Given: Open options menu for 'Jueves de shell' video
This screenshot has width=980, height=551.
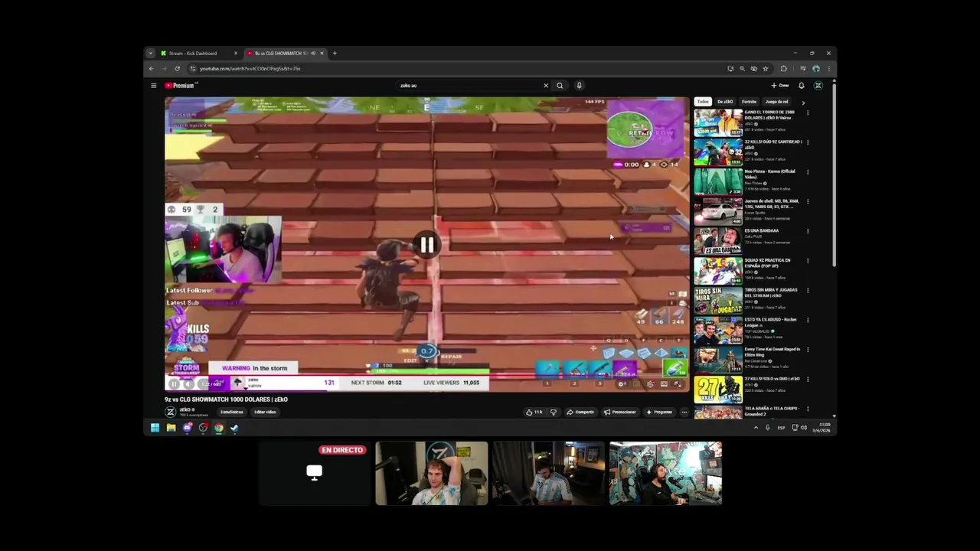Looking at the screenshot, I should [x=807, y=201].
